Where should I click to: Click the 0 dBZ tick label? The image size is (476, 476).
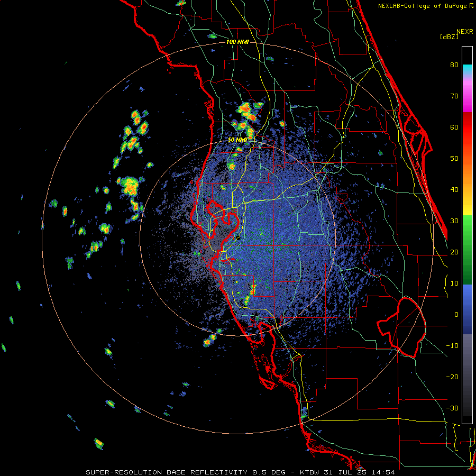[456, 315]
